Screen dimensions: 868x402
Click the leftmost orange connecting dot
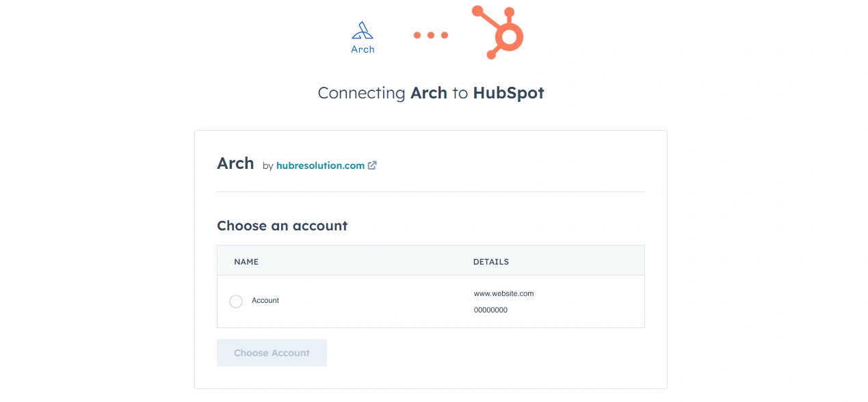click(x=417, y=35)
